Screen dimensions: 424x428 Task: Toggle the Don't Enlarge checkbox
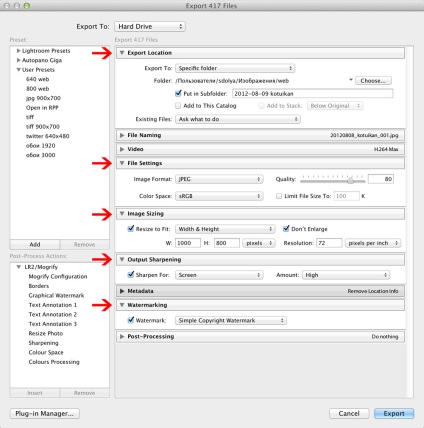tap(286, 229)
